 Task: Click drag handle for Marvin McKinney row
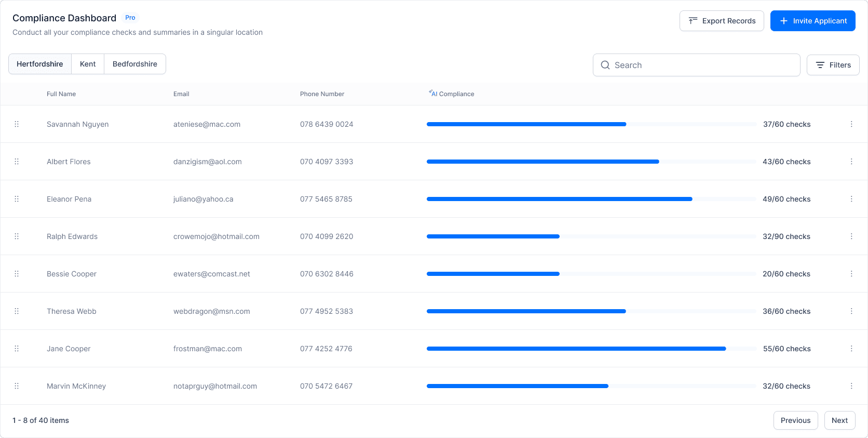(x=17, y=386)
